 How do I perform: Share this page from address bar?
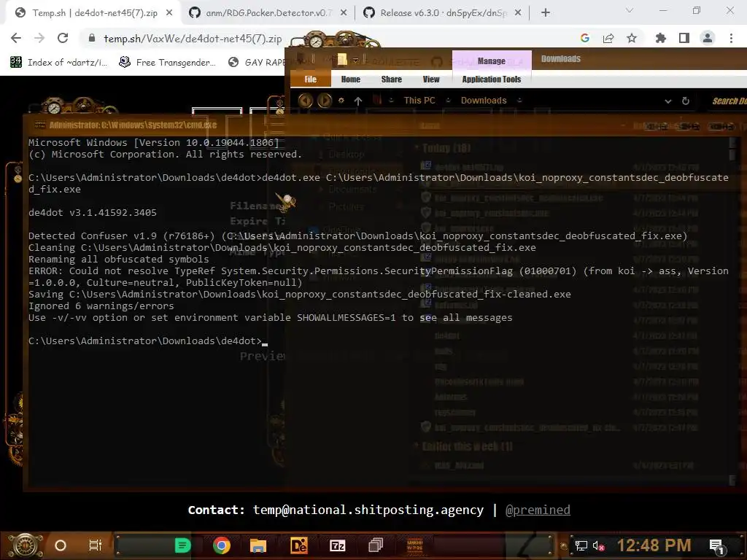coord(608,38)
